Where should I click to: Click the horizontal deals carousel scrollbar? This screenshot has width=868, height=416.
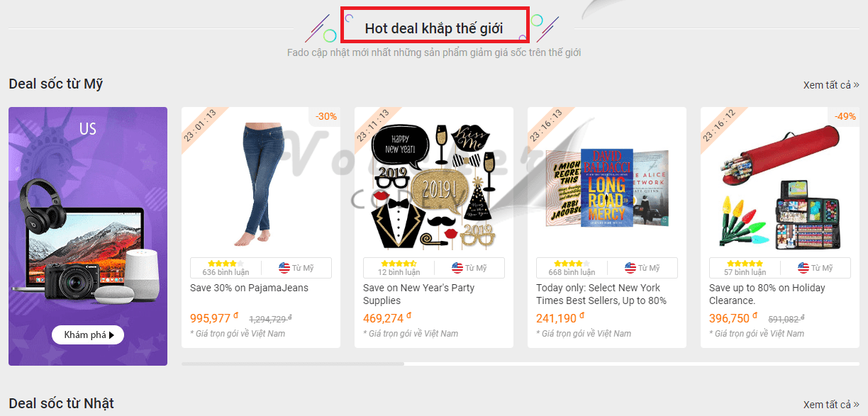(521, 364)
